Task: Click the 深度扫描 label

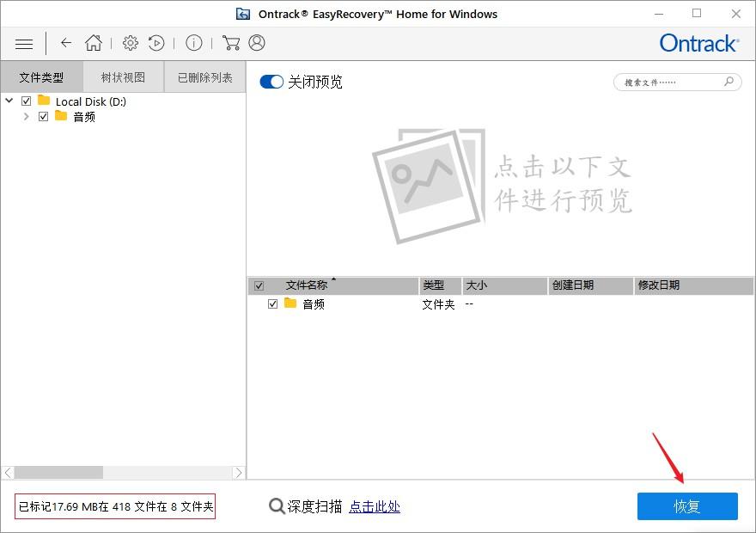Action: (314, 506)
